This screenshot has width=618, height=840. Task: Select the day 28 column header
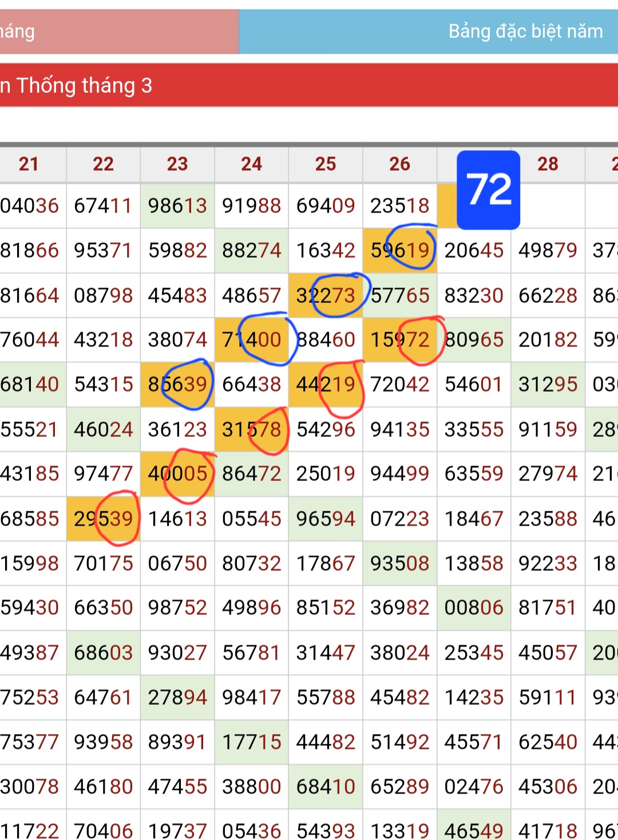pos(548,164)
